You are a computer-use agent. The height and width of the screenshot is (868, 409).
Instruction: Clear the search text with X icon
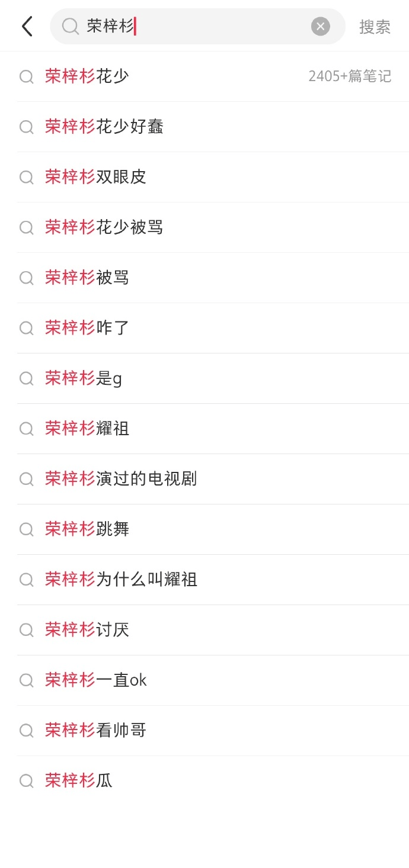click(320, 27)
